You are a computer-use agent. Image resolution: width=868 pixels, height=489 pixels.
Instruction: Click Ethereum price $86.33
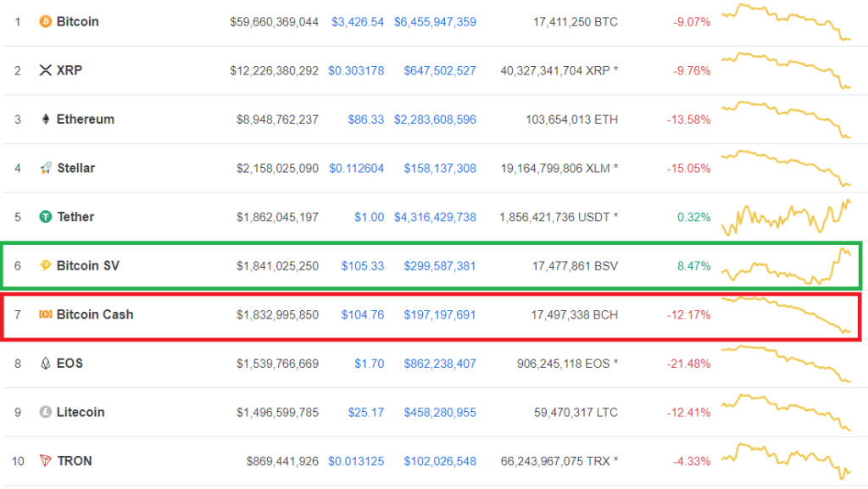click(x=366, y=119)
